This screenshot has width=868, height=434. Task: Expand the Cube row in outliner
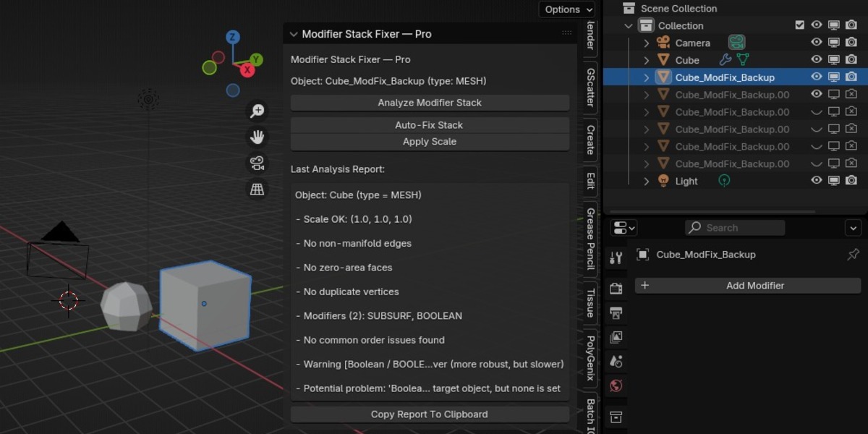point(647,60)
